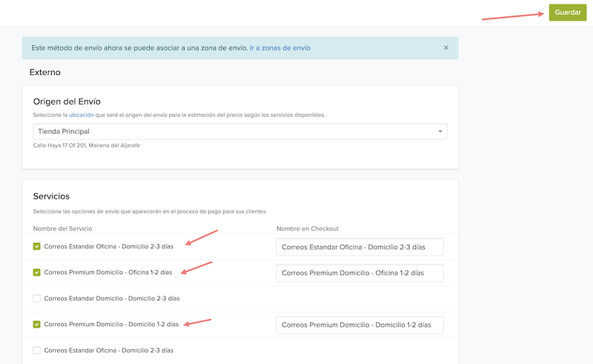Uncheck the first Correos Estandar Oficina - Domicilio checkbox
593x364 pixels.
click(37, 246)
